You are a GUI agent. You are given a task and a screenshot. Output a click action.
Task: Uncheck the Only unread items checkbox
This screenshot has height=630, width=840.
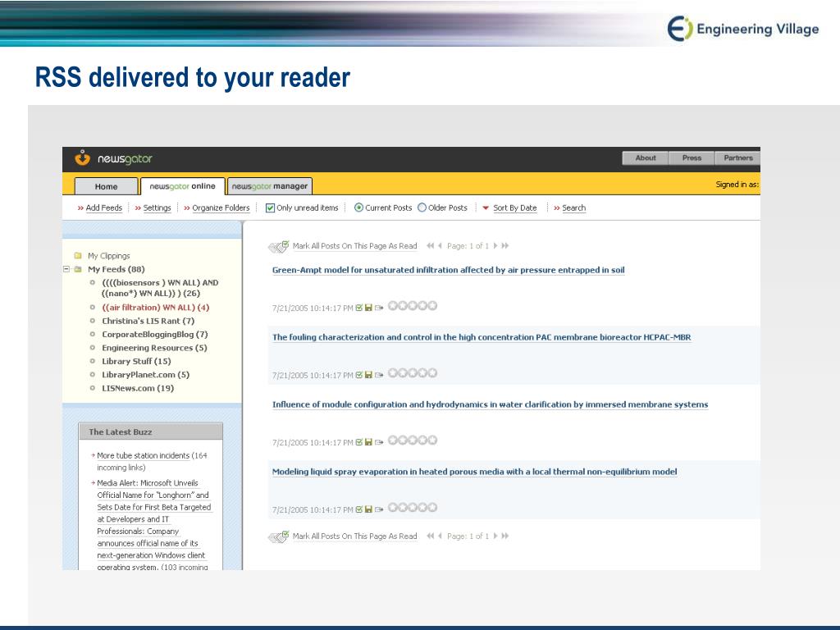(x=270, y=208)
